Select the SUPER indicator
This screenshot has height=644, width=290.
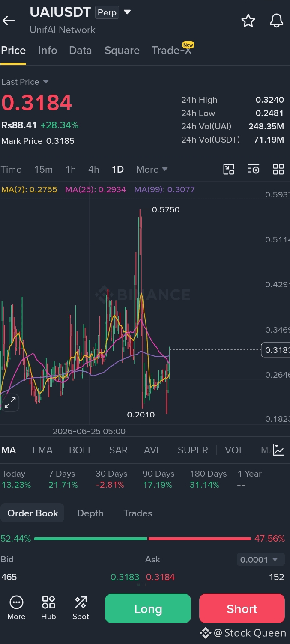pyautogui.click(x=193, y=450)
